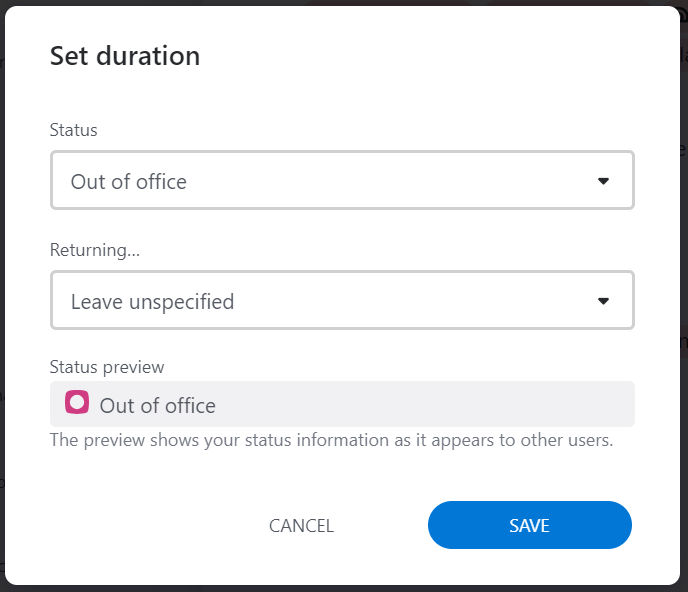Click the Status dropdown caret arrow
The width and height of the screenshot is (688, 592).
(603, 181)
